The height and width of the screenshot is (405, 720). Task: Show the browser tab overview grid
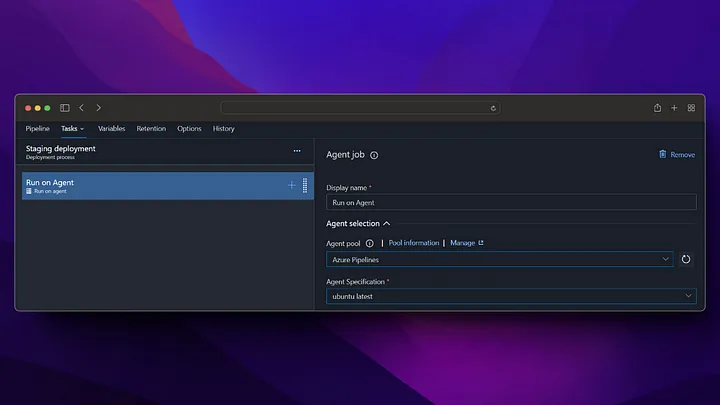pyautogui.click(x=691, y=108)
